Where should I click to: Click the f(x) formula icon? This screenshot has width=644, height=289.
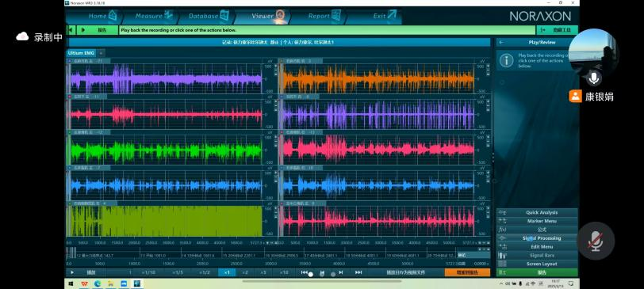[502, 230]
